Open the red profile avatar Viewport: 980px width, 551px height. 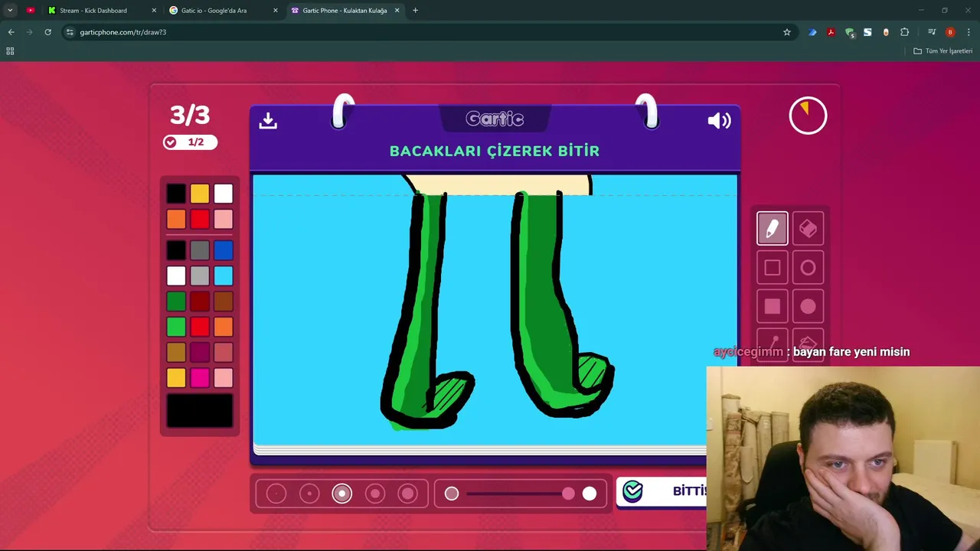click(x=950, y=32)
